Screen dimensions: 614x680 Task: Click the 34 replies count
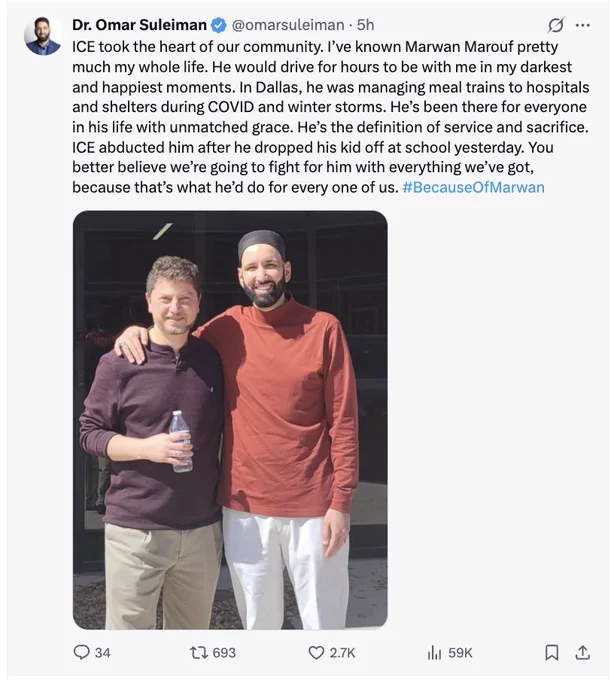tap(103, 653)
